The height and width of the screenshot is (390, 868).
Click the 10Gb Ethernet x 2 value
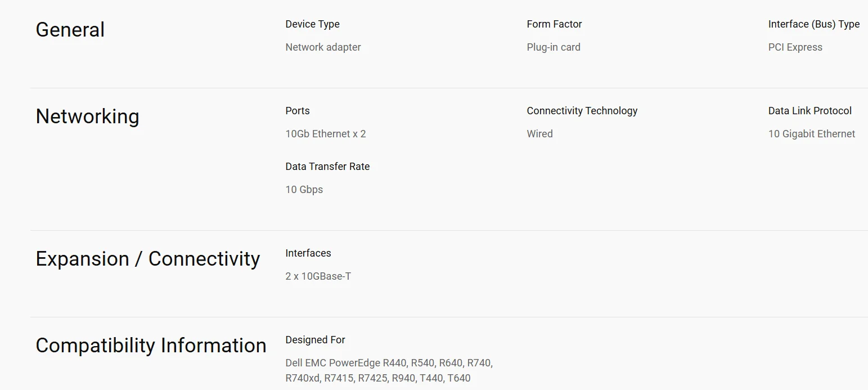click(326, 134)
